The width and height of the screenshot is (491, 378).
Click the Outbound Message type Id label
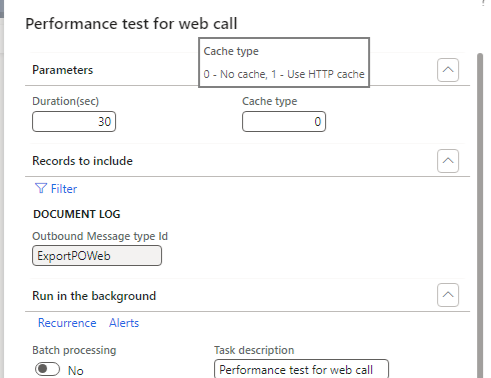(100, 236)
